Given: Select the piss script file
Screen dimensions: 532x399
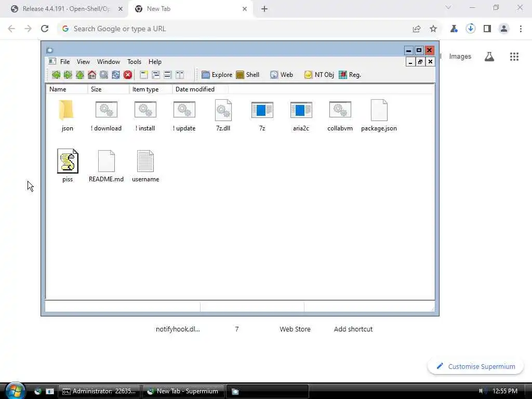Looking at the screenshot, I should pyautogui.click(x=68, y=166).
